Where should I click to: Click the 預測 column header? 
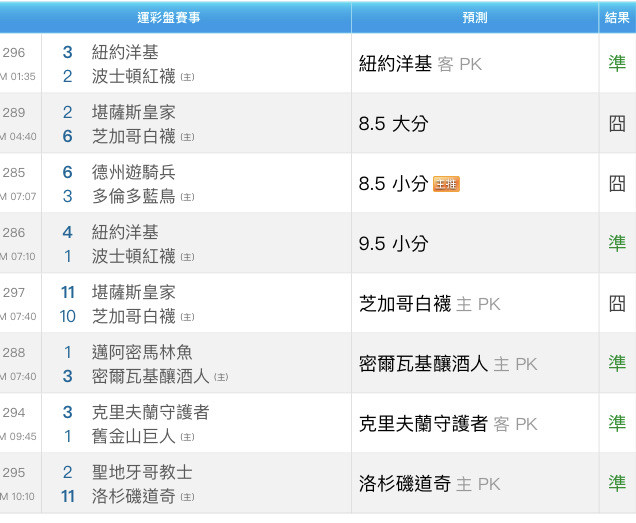pos(475,17)
